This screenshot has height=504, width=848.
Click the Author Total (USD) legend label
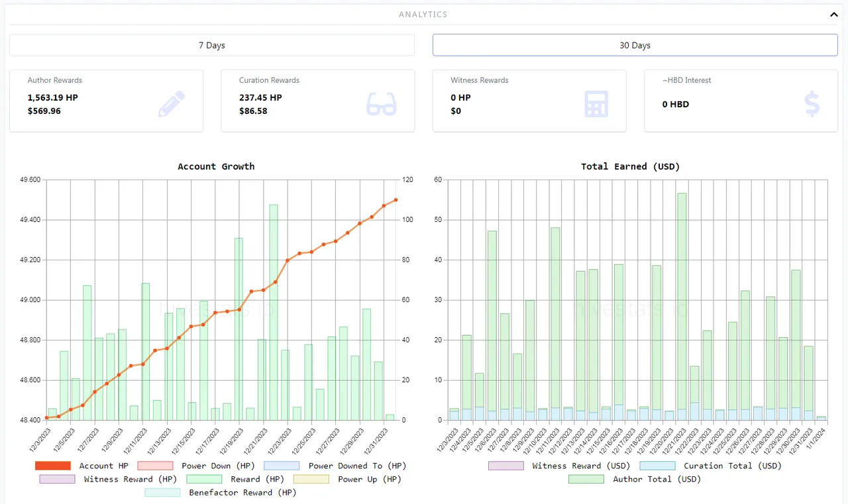tap(657, 479)
